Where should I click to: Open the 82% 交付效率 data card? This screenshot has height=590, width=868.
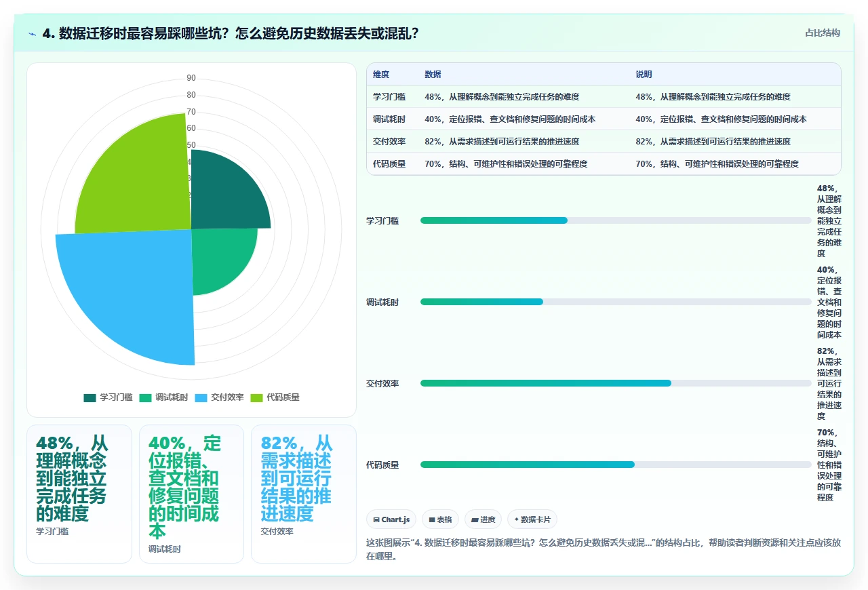303,494
